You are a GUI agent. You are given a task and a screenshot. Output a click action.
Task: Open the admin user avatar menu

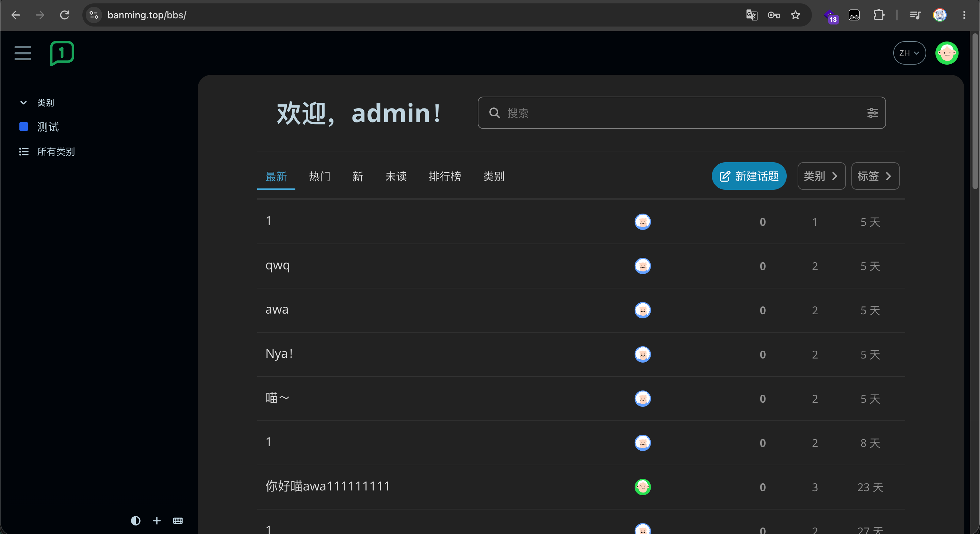(947, 53)
